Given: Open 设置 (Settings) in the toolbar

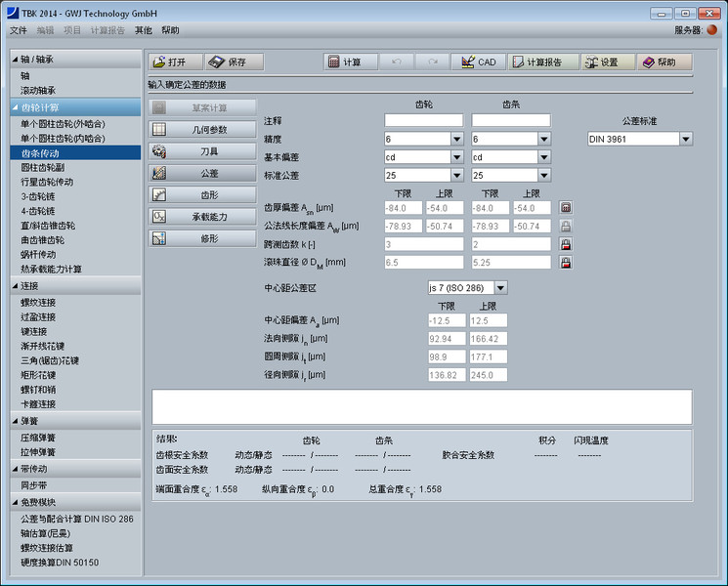Looking at the screenshot, I should (601, 62).
